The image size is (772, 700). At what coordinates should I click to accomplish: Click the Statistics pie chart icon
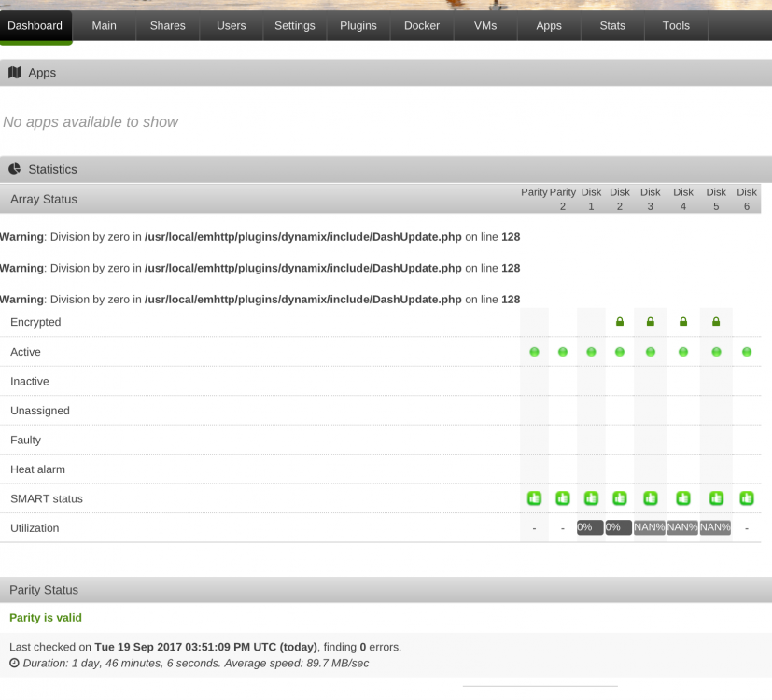pos(15,169)
